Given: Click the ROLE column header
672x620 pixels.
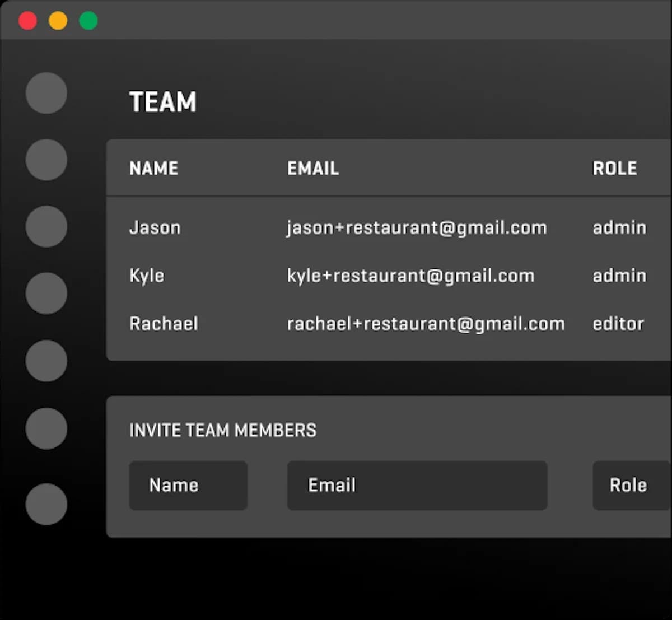Looking at the screenshot, I should pyautogui.click(x=615, y=168).
